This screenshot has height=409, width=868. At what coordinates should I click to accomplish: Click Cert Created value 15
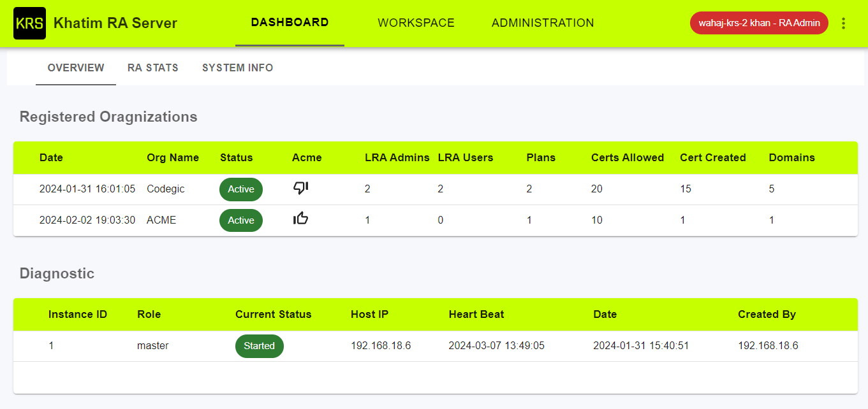tap(686, 189)
